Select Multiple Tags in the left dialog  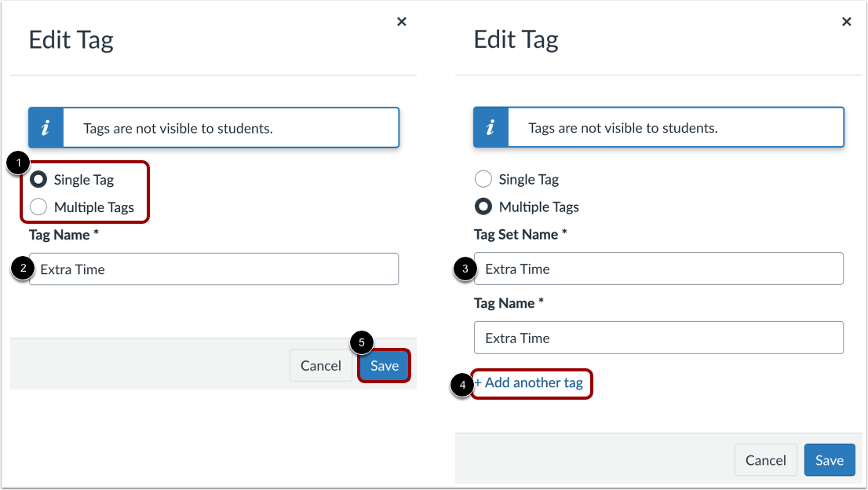click(x=38, y=207)
